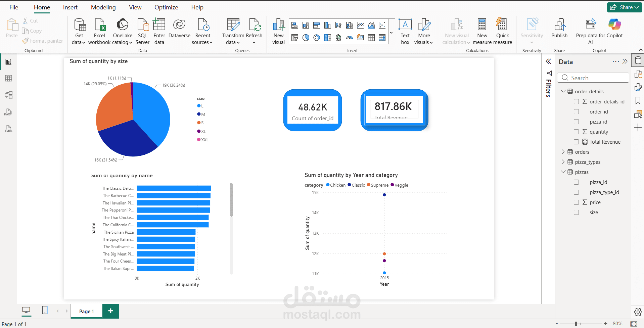
Task: Add a new report page
Action: tap(110, 311)
